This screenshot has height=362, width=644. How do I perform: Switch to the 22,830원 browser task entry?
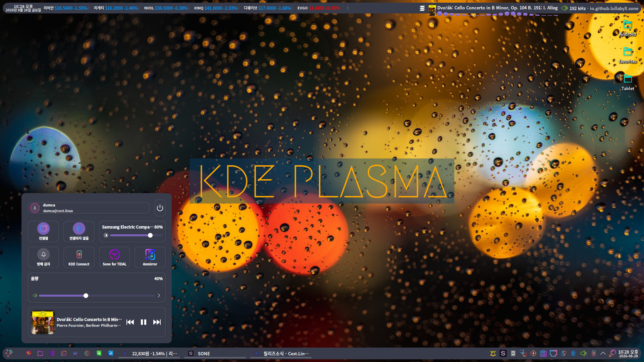click(x=150, y=354)
